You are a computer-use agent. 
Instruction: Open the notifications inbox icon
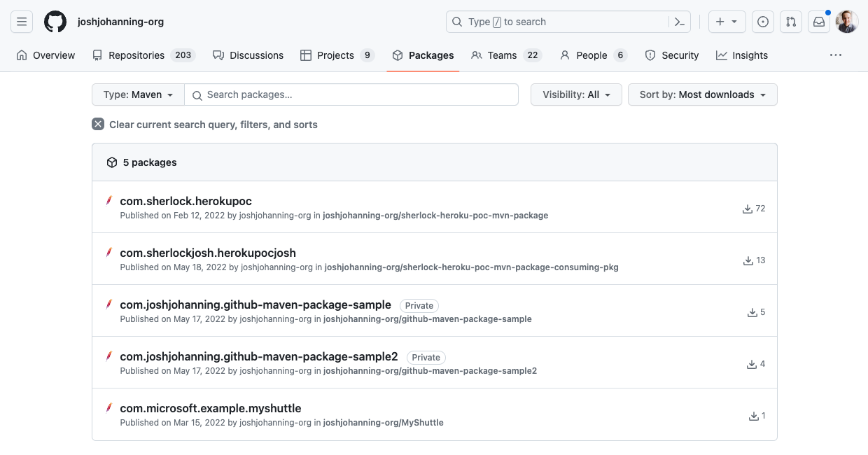[818, 21]
